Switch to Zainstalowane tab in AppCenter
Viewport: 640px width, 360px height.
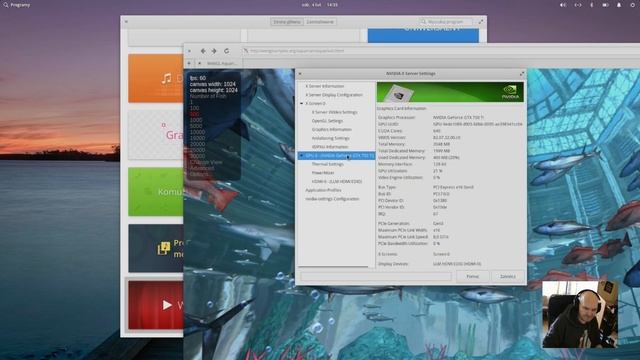coord(320,22)
